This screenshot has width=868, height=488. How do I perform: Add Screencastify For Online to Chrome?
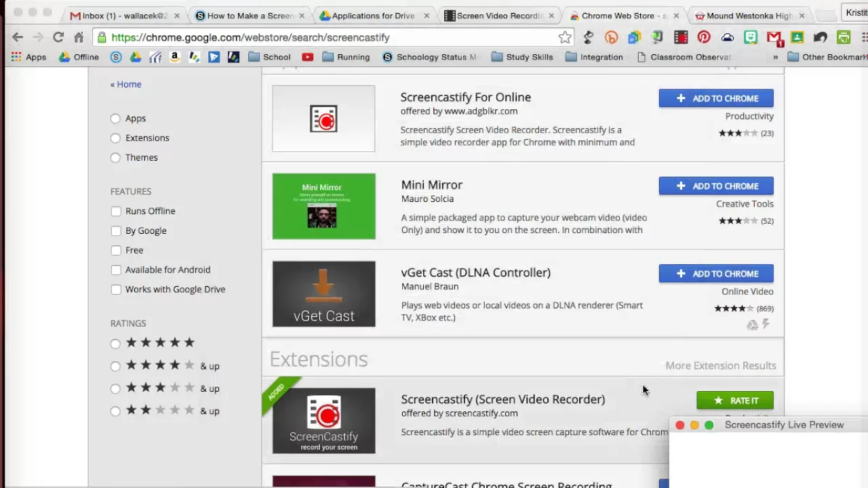[716, 98]
